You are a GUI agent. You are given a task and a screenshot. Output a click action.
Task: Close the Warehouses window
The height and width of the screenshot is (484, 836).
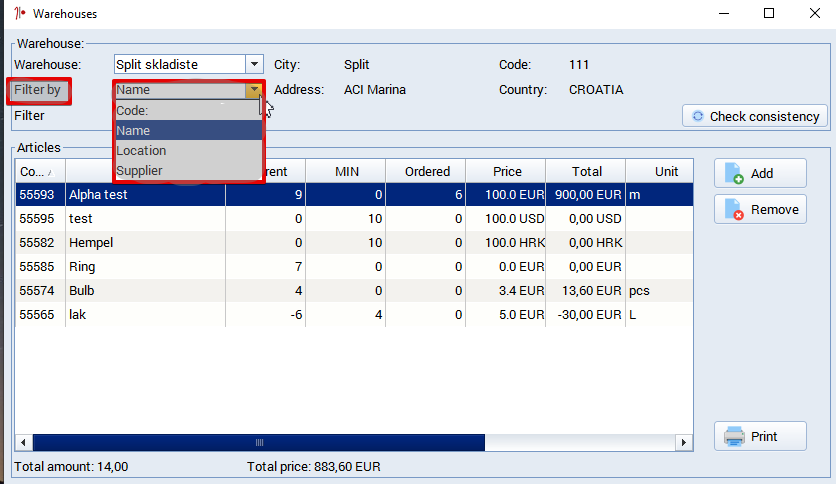[815, 13]
